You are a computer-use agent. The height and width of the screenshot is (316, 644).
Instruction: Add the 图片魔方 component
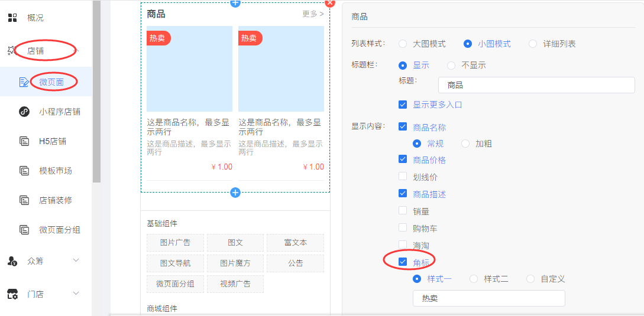tap(235, 263)
